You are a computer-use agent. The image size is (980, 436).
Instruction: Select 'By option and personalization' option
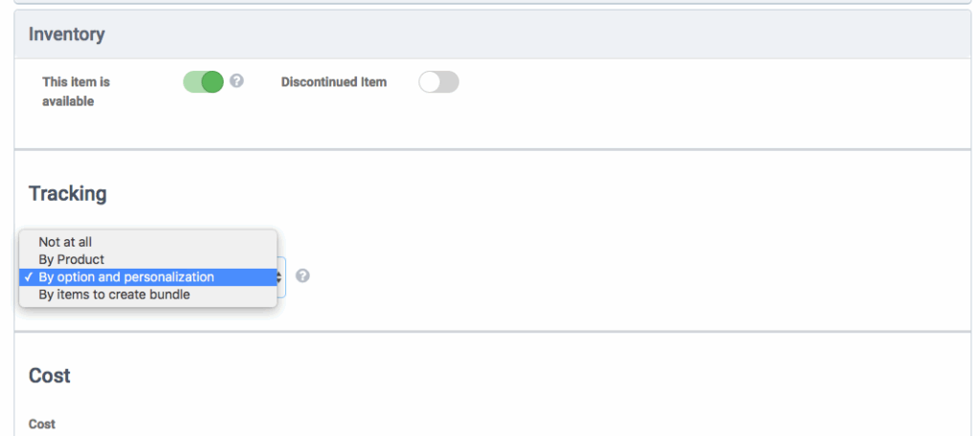pos(126,277)
